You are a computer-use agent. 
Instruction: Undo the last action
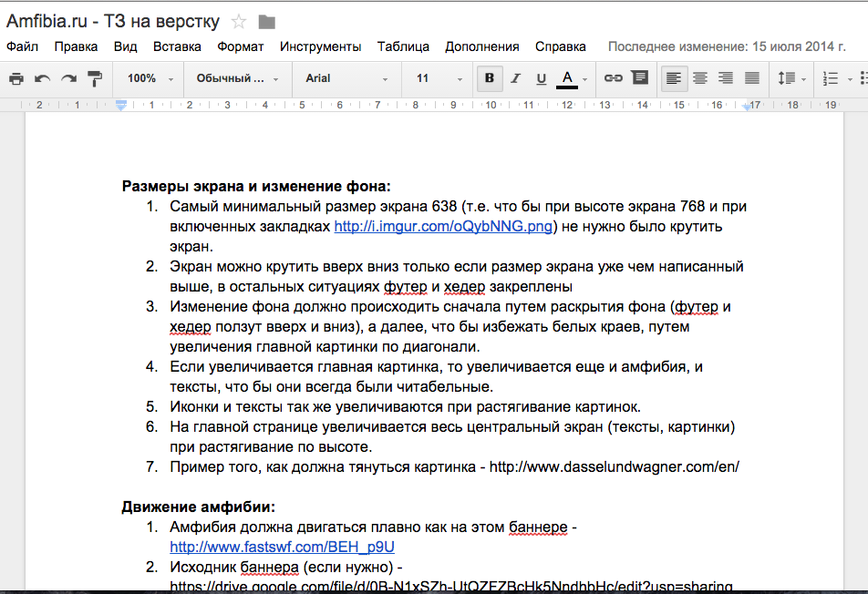click(x=43, y=78)
